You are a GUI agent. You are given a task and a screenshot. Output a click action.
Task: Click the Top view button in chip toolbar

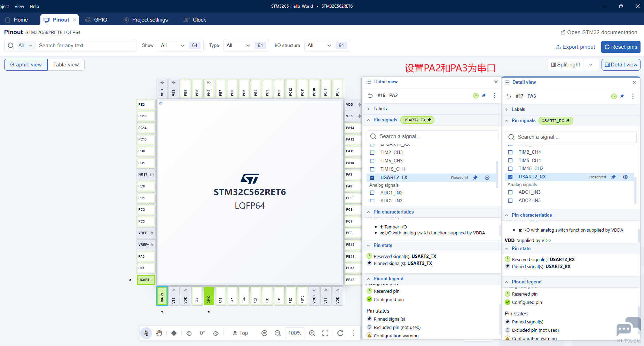click(x=241, y=333)
